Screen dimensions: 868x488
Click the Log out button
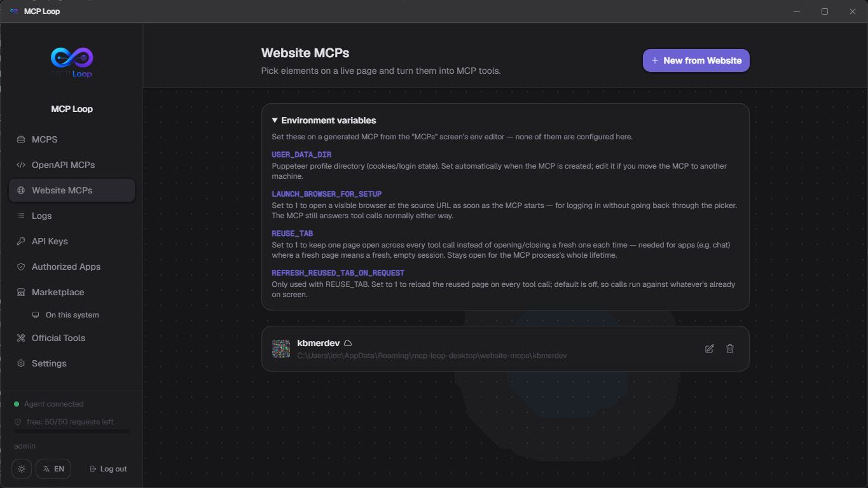point(109,469)
